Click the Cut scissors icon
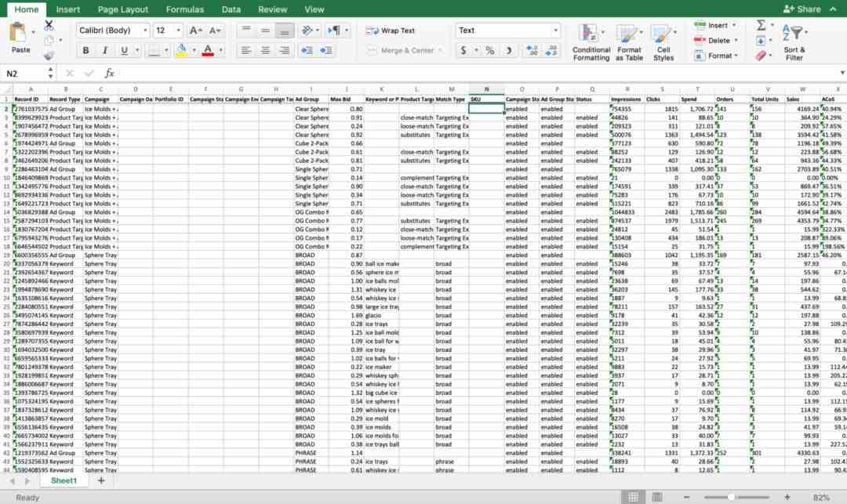 tap(49, 25)
